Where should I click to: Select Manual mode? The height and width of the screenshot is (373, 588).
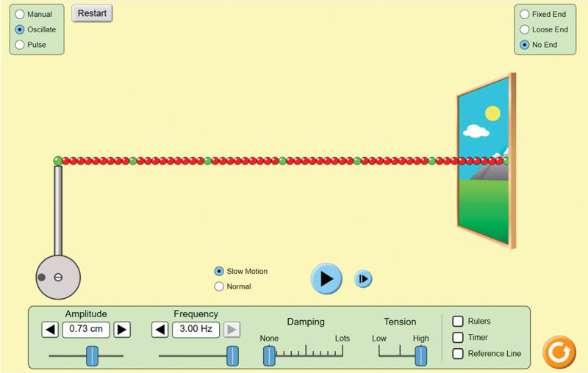click(20, 14)
